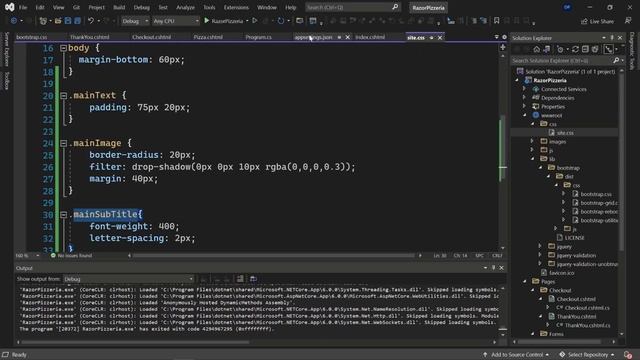Switch to the ThankYou.cshtml tab
Screen dimensions: 640x360
click(x=89, y=37)
